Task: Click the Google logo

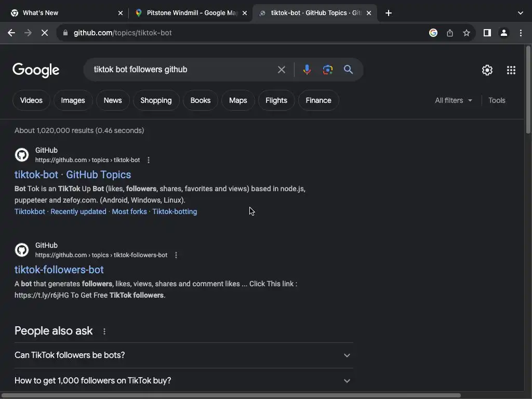Action: pos(36,70)
